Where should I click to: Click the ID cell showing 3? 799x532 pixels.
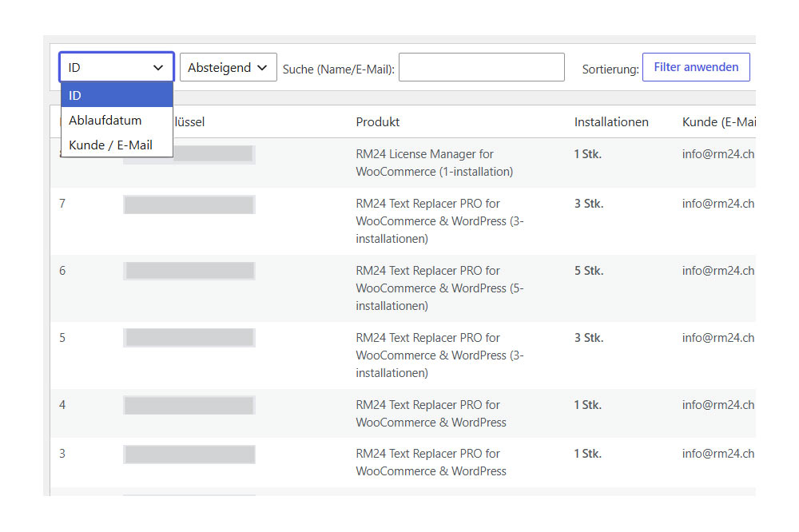(x=62, y=454)
